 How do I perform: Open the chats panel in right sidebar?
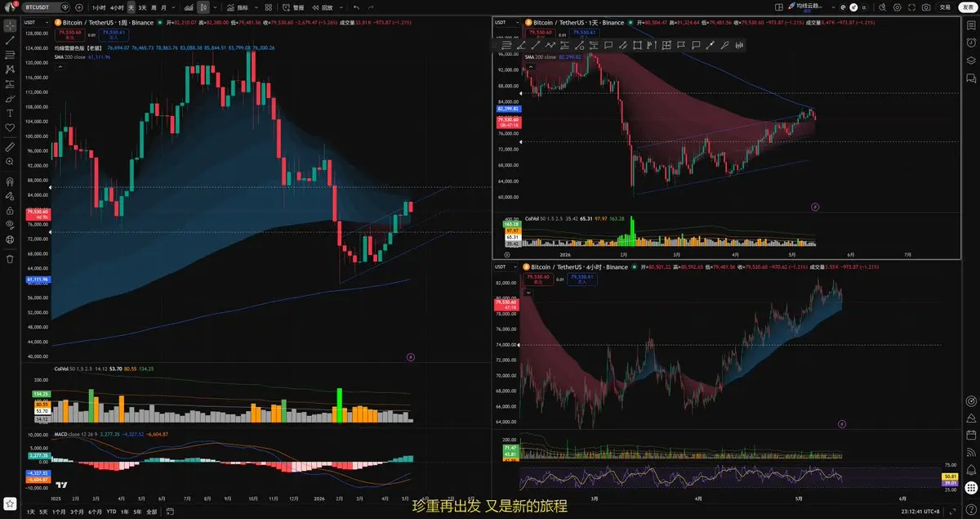(970, 78)
